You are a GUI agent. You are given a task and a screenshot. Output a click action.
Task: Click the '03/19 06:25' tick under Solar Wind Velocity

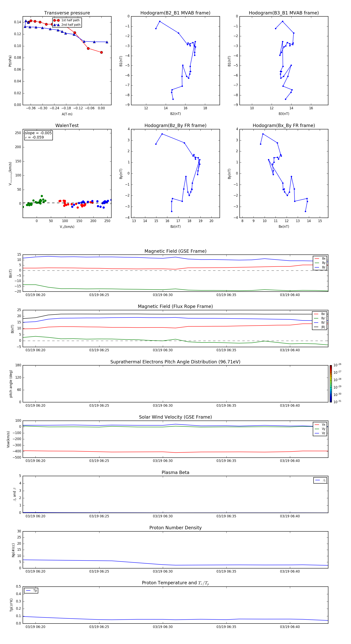pos(99,461)
